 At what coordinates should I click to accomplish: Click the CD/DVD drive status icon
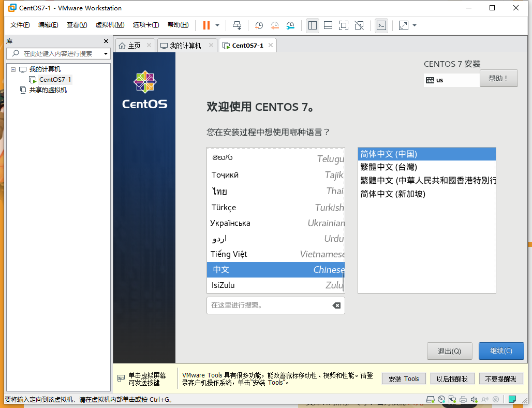point(441,400)
